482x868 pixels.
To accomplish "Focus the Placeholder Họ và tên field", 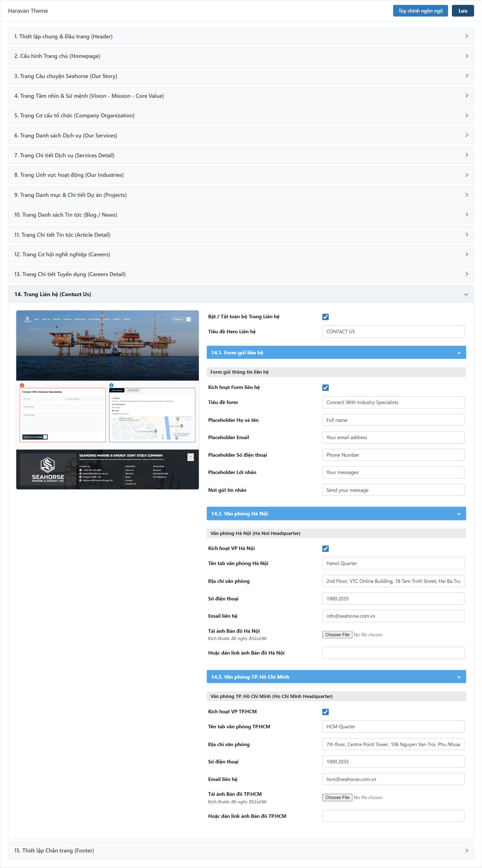I will tap(393, 420).
